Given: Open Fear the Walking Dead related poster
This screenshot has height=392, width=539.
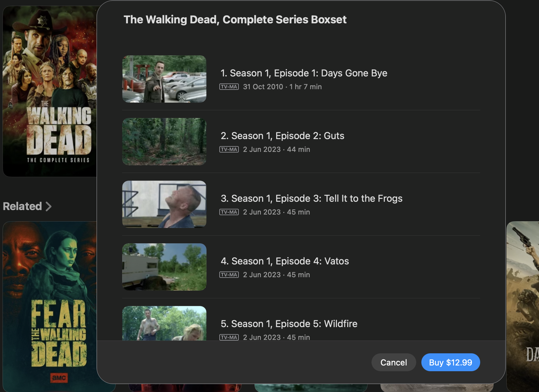Looking at the screenshot, I should (x=50, y=306).
